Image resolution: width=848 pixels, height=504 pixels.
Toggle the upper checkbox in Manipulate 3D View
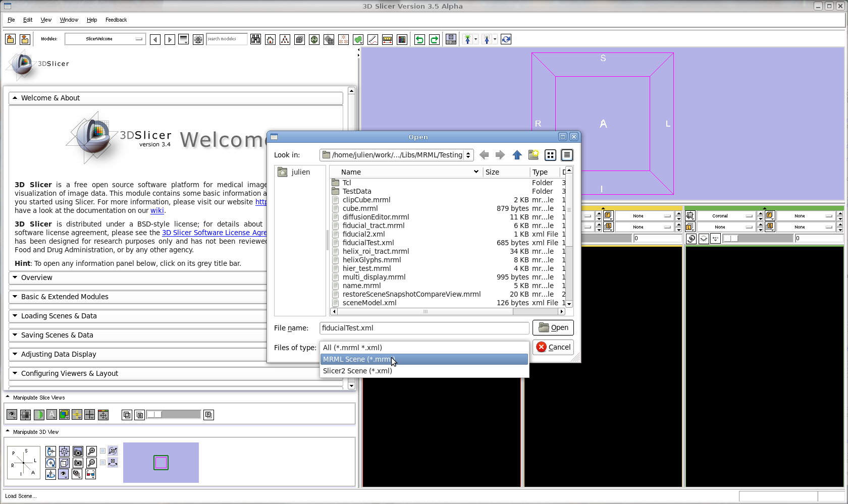[x=103, y=451]
